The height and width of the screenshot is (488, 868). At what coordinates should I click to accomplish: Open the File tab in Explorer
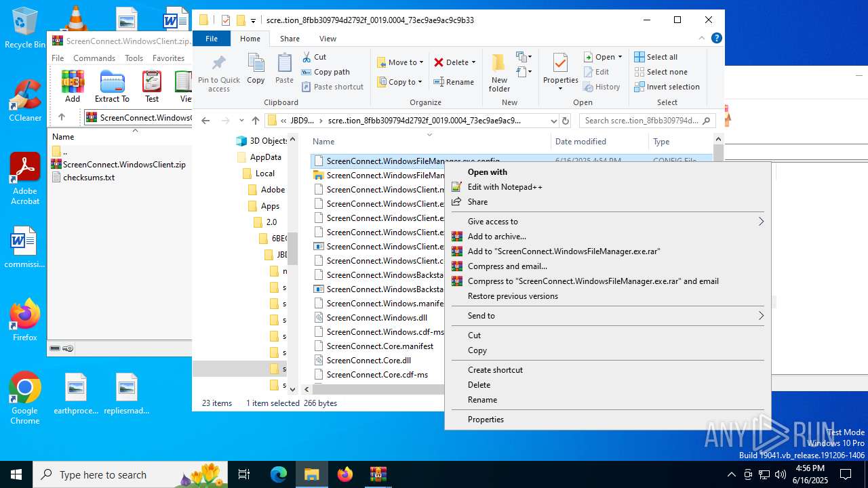coord(212,39)
